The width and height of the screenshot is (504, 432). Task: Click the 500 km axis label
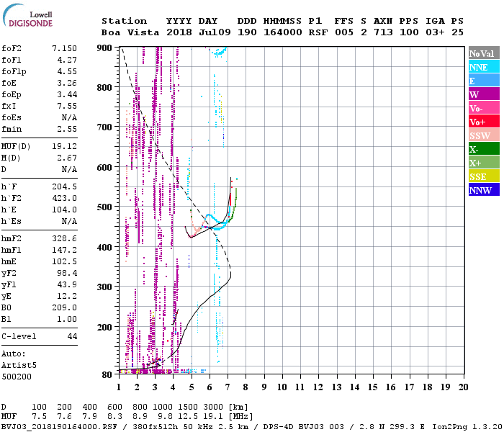point(104,207)
